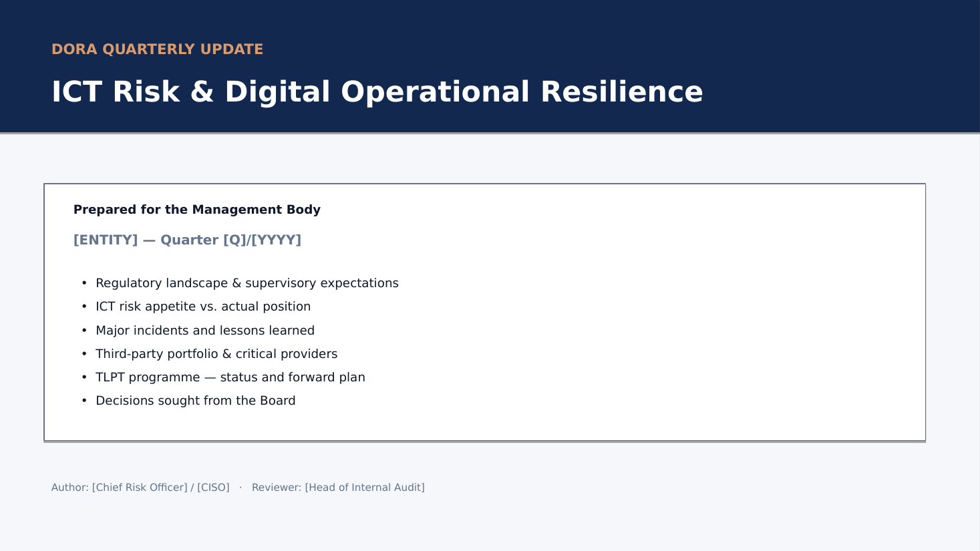Screen dimensions: 980x551
Task: Click the bullet dot before Decisions sought
Action: tap(84, 401)
